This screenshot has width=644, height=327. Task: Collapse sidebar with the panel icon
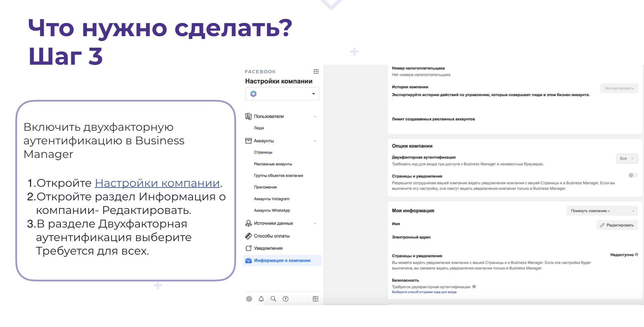click(x=315, y=299)
